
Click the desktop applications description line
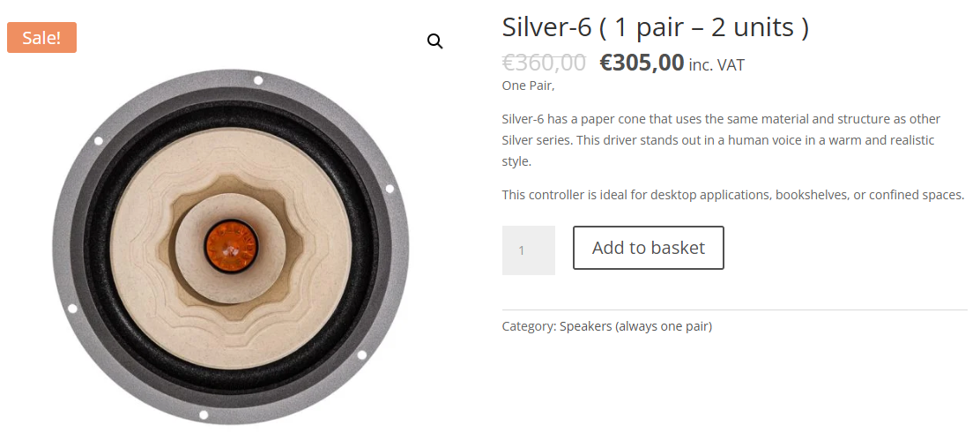[x=732, y=195]
